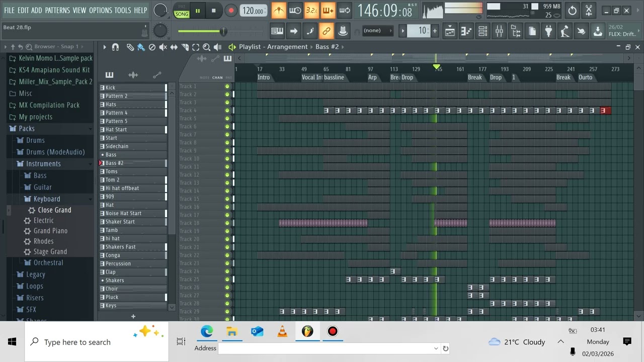Viewport: 644px width, 362px height.
Task: Click the record button
Action: pos(231,11)
